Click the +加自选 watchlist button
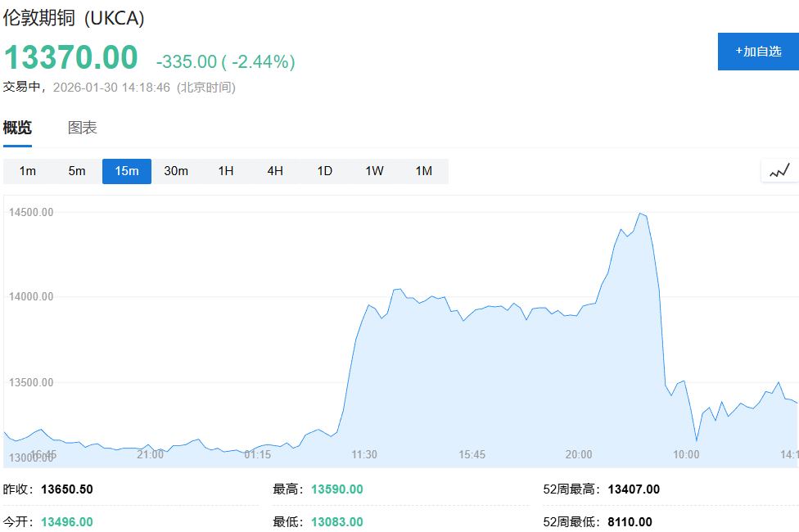The width and height of the screenshot is (799, 532). (x=758, y=51)
